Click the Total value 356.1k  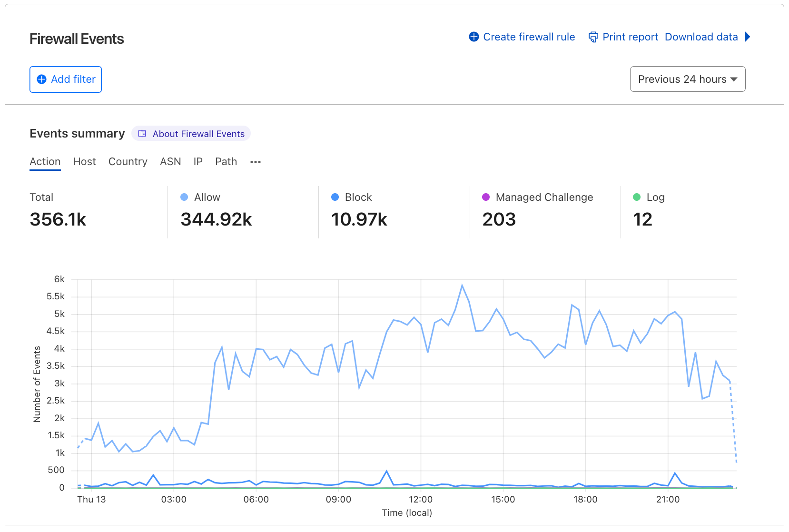58,219
